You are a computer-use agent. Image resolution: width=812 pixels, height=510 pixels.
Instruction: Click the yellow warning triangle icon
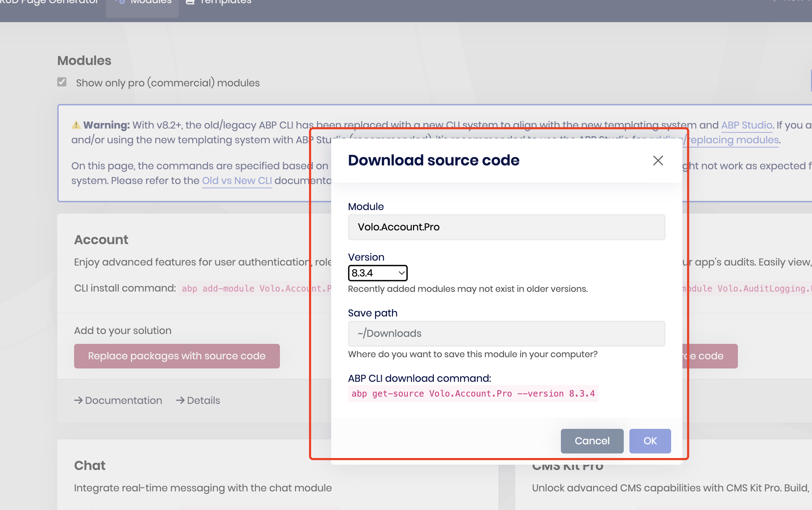click(76, 125)
